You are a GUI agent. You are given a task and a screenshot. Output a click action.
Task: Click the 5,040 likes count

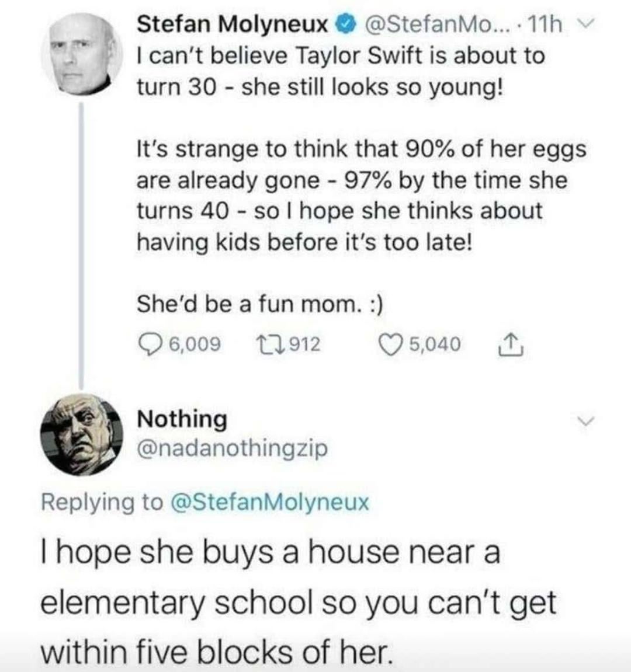pos(434,344)
